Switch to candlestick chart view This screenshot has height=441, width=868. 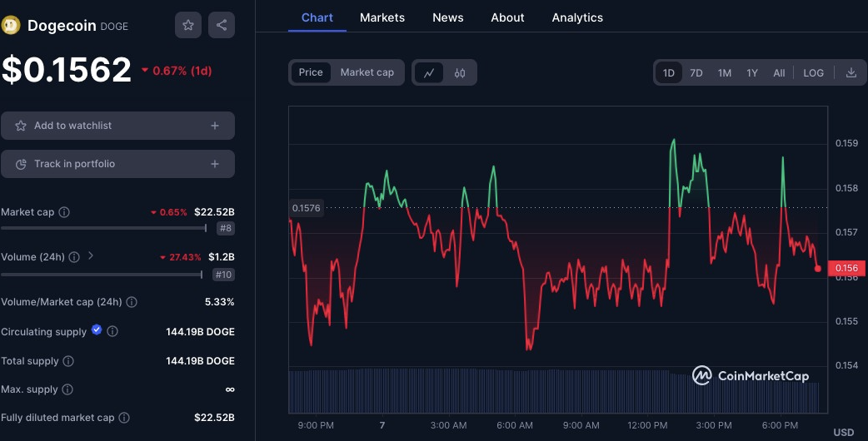click(460, 72)
